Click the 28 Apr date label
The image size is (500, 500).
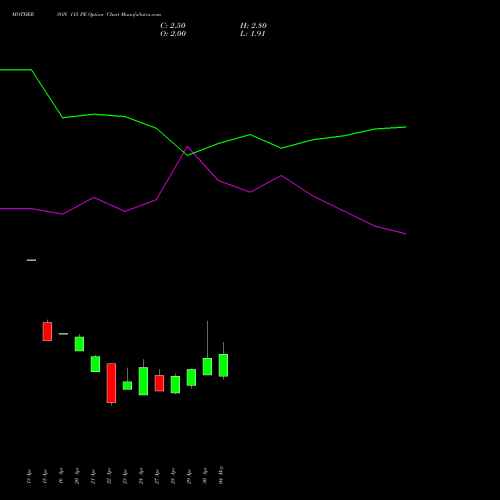(x=173, y=476)
